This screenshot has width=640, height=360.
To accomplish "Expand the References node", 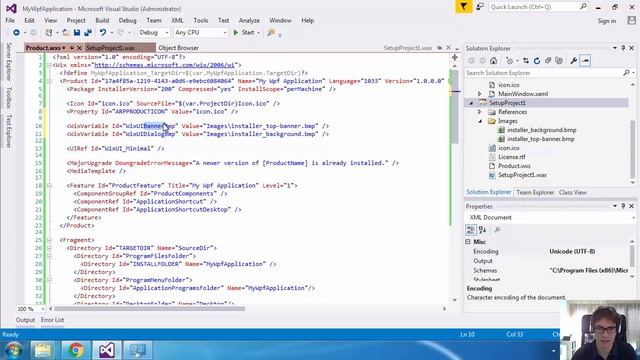I will click(x=480, y=112).
